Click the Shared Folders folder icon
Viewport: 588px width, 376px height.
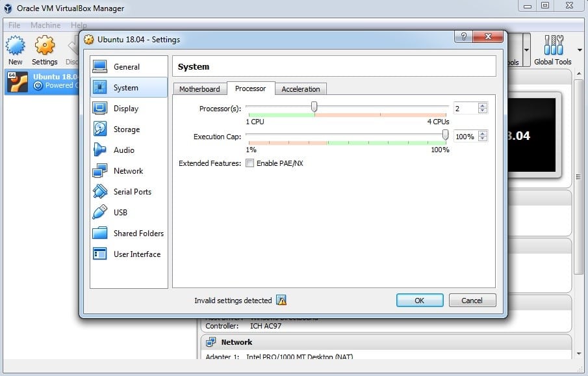(100, 233)
